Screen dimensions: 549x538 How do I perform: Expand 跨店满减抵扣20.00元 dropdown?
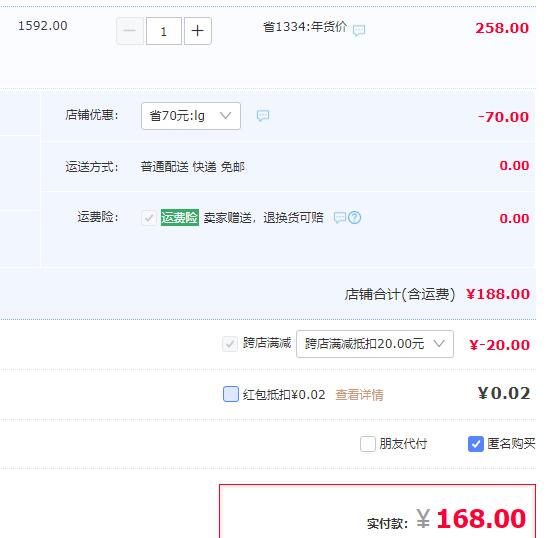coord(375,344)
